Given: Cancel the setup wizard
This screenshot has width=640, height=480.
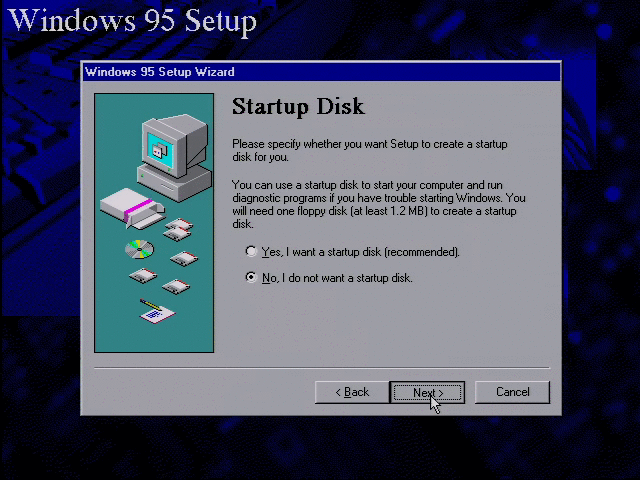Looking at the screenshot, I should pos(512,392).
